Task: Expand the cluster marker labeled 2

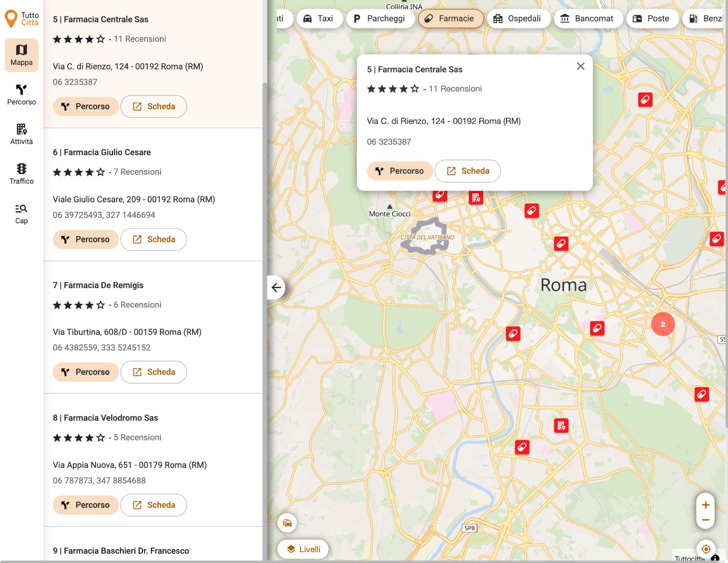Action: (x=663, y=324)
